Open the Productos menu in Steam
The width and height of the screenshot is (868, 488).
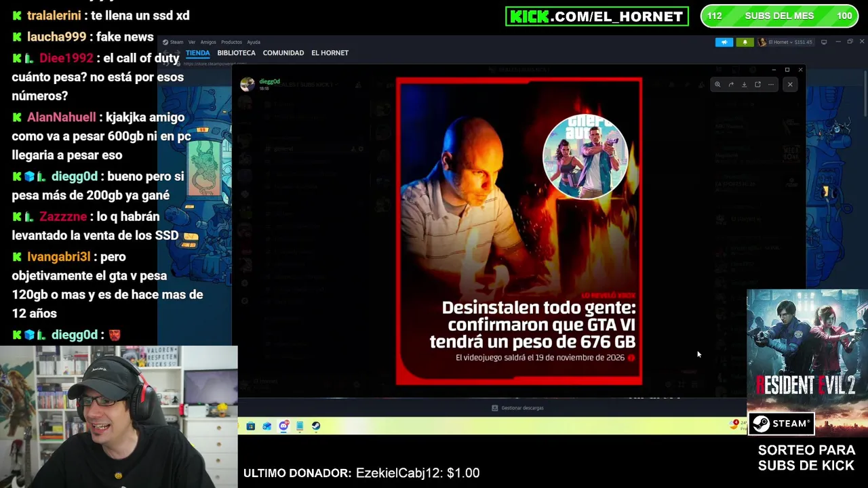point(231,42)
